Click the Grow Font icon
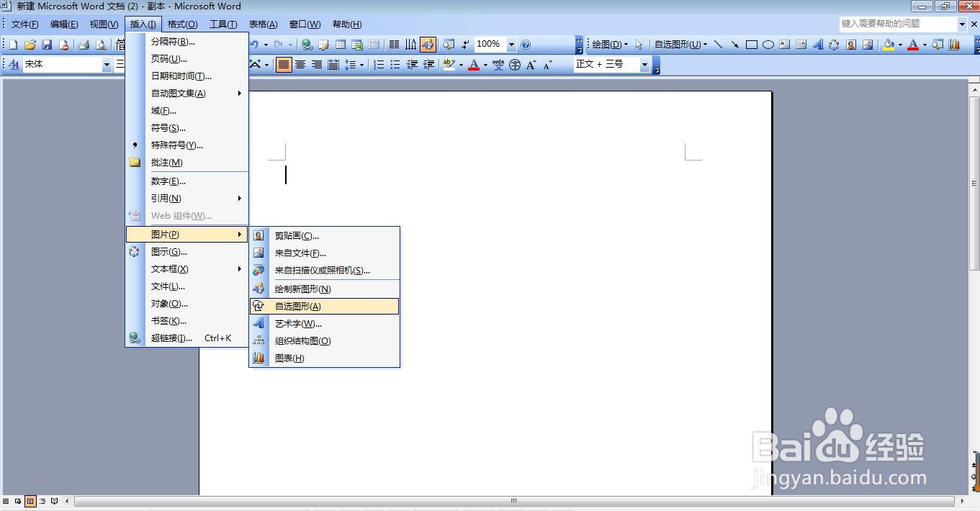980x511 pixels. point(531,65)
